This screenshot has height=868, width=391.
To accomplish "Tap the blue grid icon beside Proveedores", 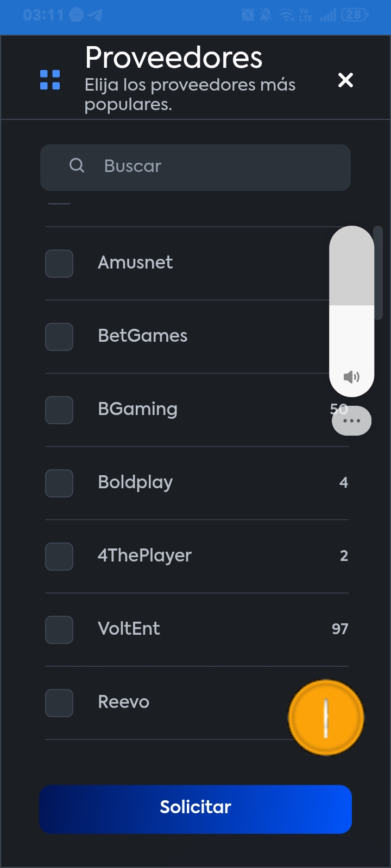I will [x=50, y=80].
